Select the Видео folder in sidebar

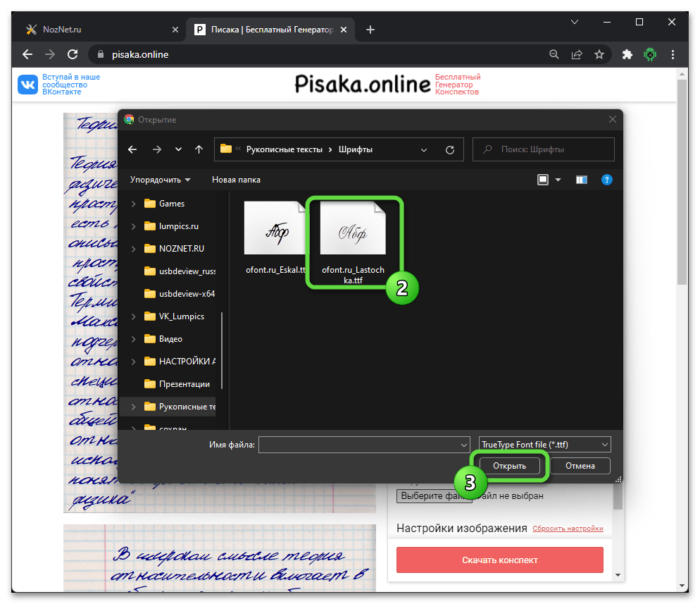click(x=170, y=339)
